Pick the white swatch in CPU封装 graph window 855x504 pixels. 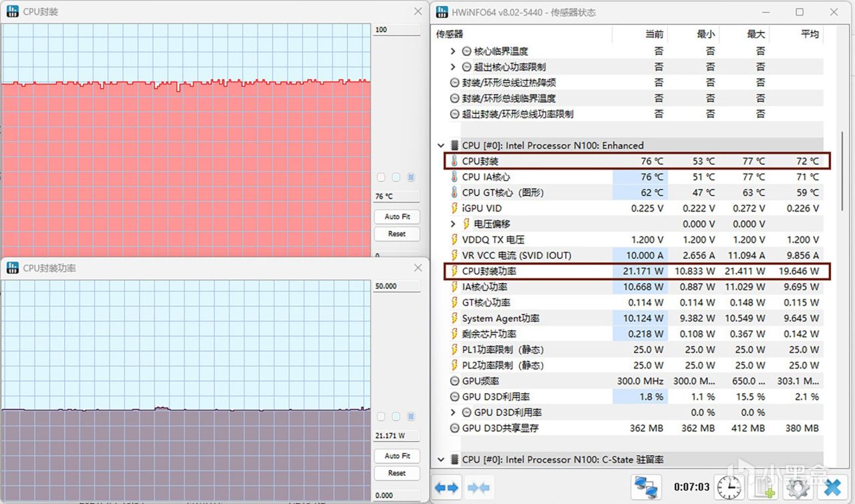coord(381,178)
